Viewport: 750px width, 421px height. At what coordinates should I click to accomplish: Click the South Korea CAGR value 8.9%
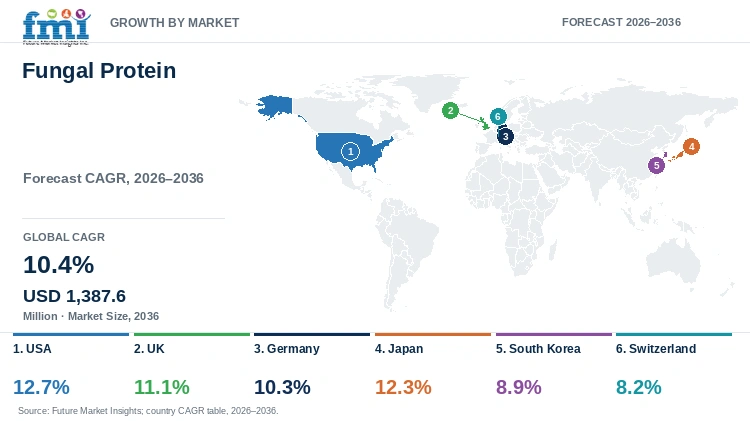(x=518, y=387)
